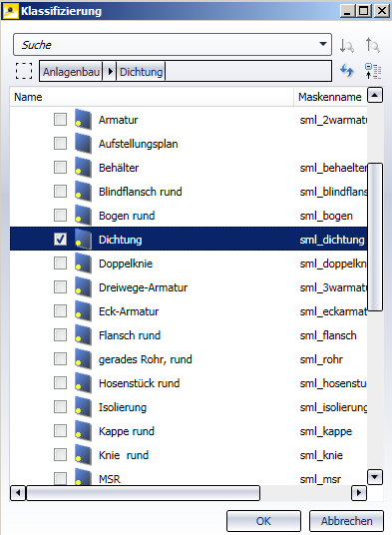The width and height of the screenshot is (392, 535).
Task: Select the Bogen rund row
Action: tap(189, 216)
